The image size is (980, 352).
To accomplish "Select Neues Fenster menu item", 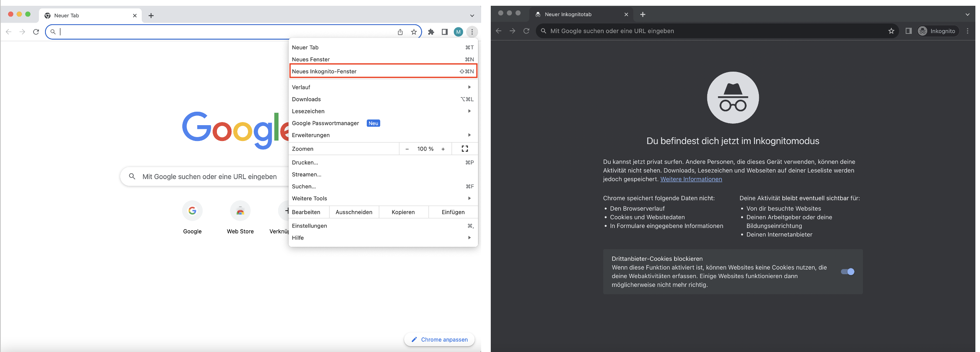I will (x=383, y=59).
